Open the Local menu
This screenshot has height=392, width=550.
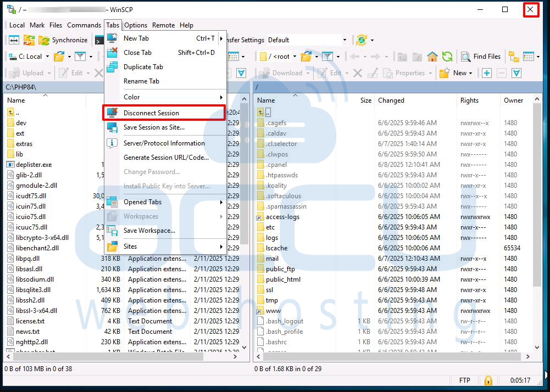tap(17, 25)
